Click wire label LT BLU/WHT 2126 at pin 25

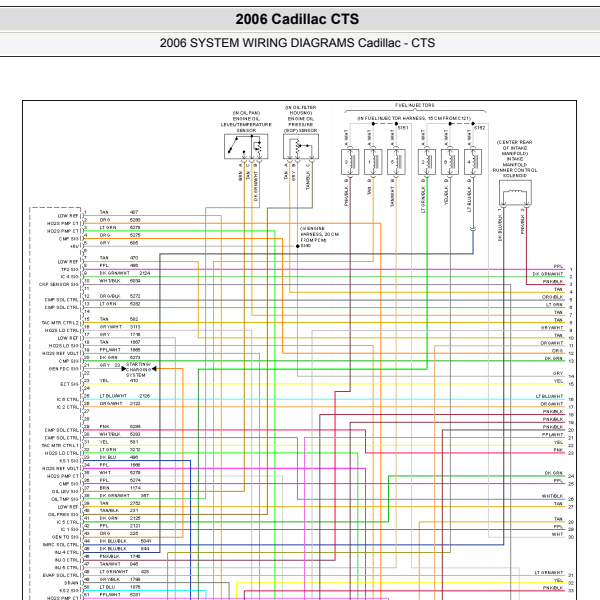[125, 396]
